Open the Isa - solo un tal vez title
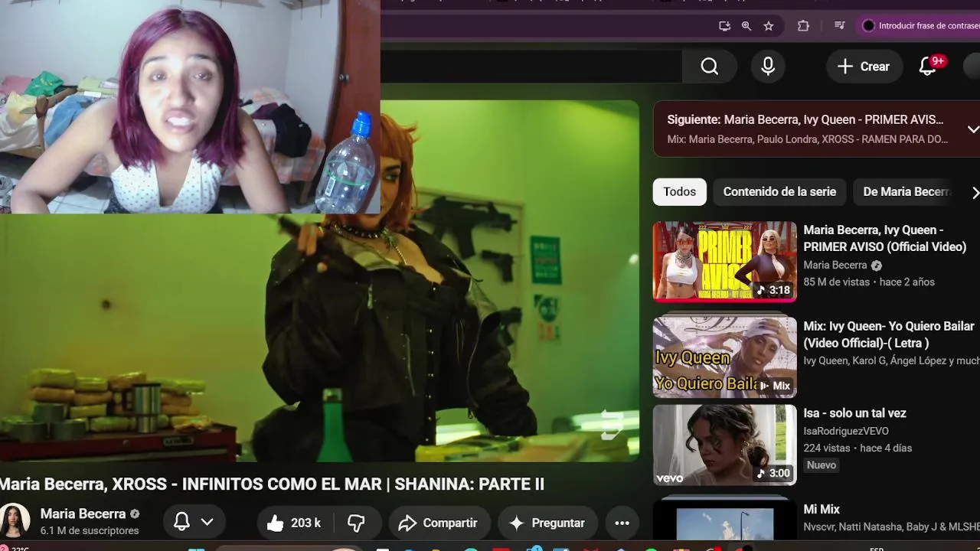This screenshot has width=980, height=551. (854, 413)
